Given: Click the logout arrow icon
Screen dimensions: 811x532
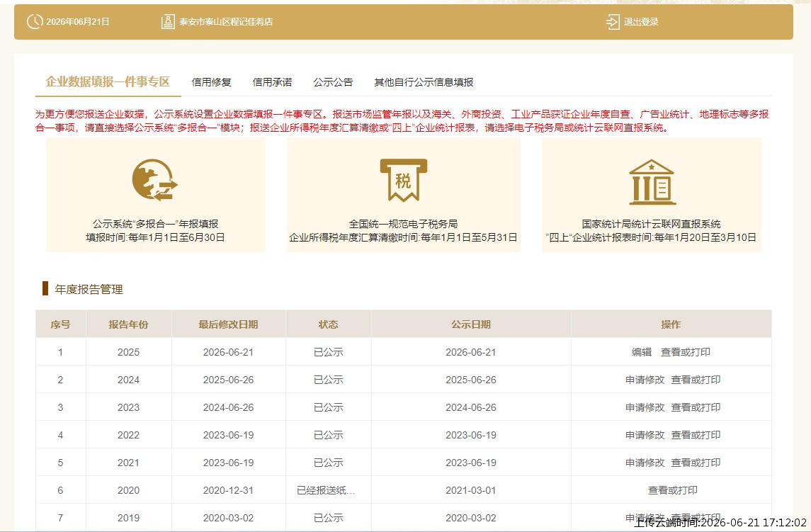Looking at the screenshot, I should click(613, 22).
